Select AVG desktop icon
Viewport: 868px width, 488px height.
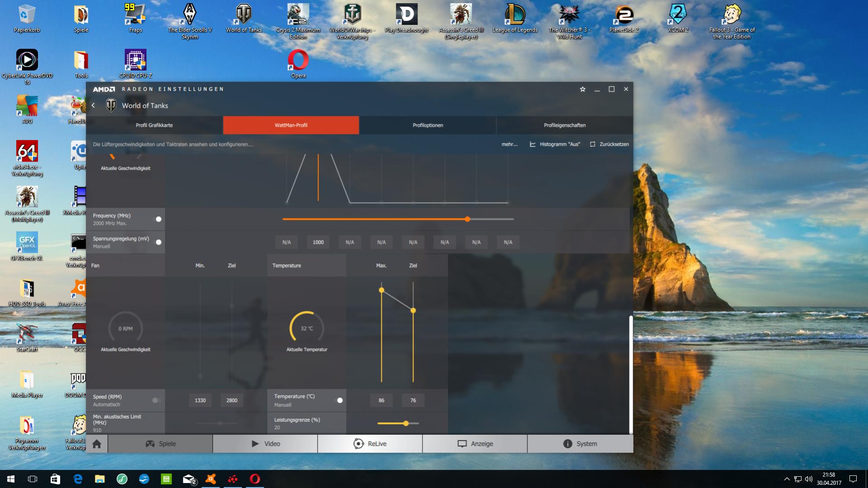[x=27, y=110]
